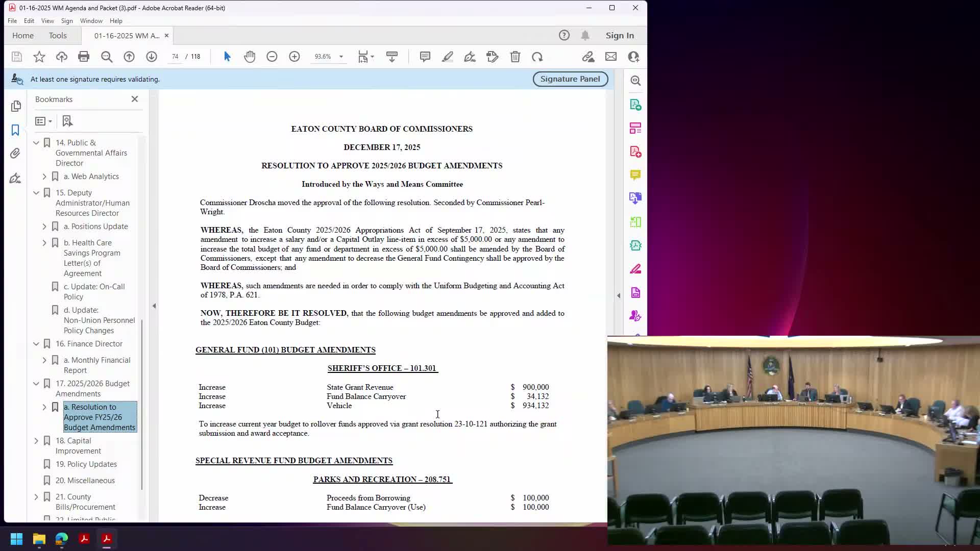Expand the 18. Capital Improvement bookmark
Image resolution: width=980 pixels, height=551 pixels.
tap(36, 441)
